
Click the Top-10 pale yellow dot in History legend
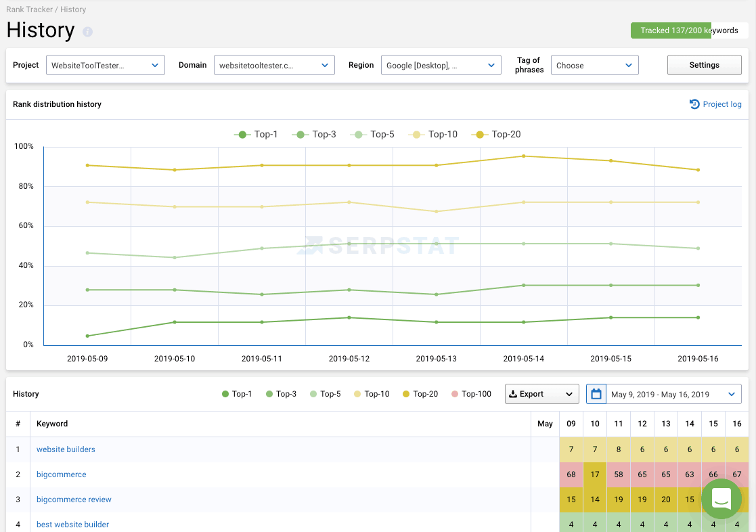pos(357,394)
